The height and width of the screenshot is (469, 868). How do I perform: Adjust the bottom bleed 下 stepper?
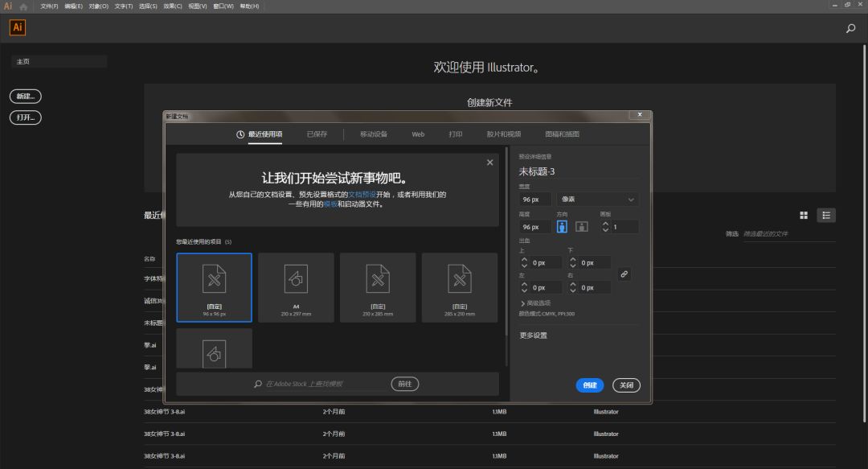(x=573, y=263)
